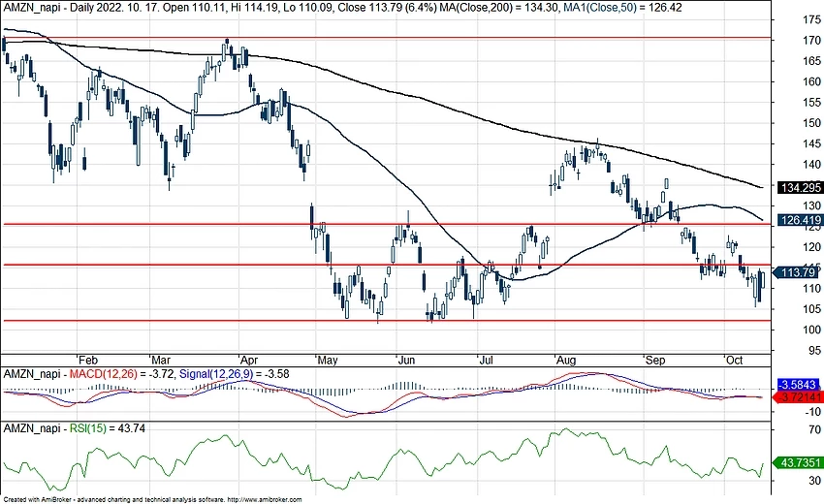Click the 160 price axis label
The image size is (824, 504).
[812, 82]
